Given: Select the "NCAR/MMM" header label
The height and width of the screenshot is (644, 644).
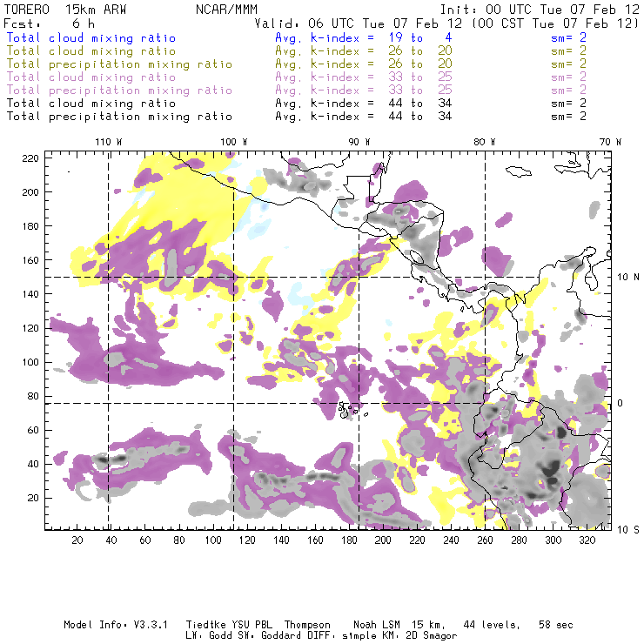Looking at the screenshot, I should point(227,10).
